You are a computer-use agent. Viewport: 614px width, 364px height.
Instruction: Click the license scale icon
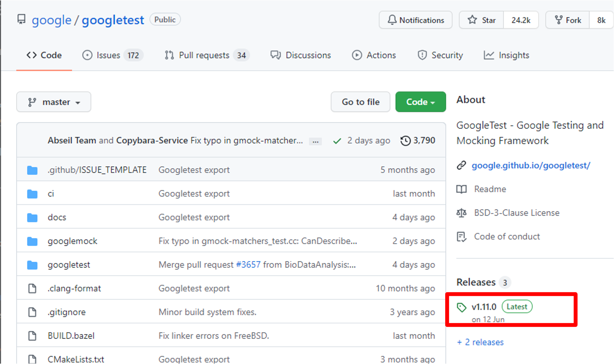pos(461,213)
